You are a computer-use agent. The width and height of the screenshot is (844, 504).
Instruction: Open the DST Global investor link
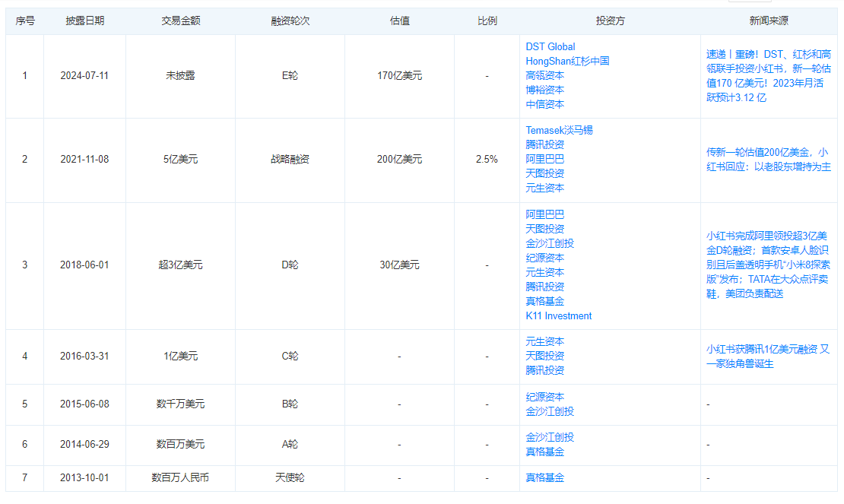[x=550, y=47]
